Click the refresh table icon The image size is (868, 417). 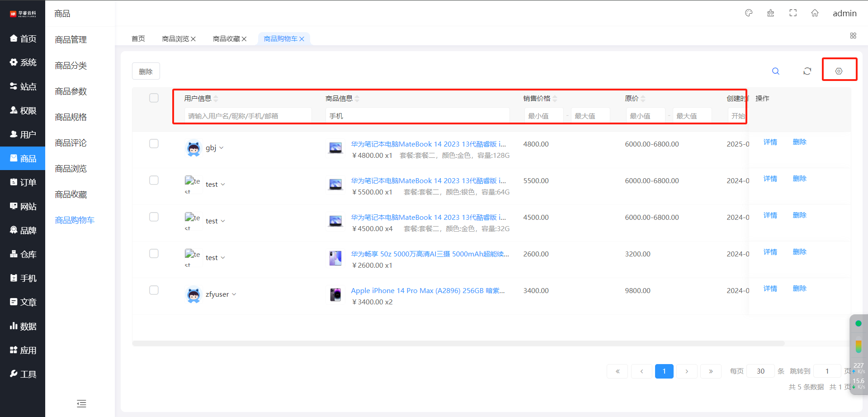coord(807,71)
